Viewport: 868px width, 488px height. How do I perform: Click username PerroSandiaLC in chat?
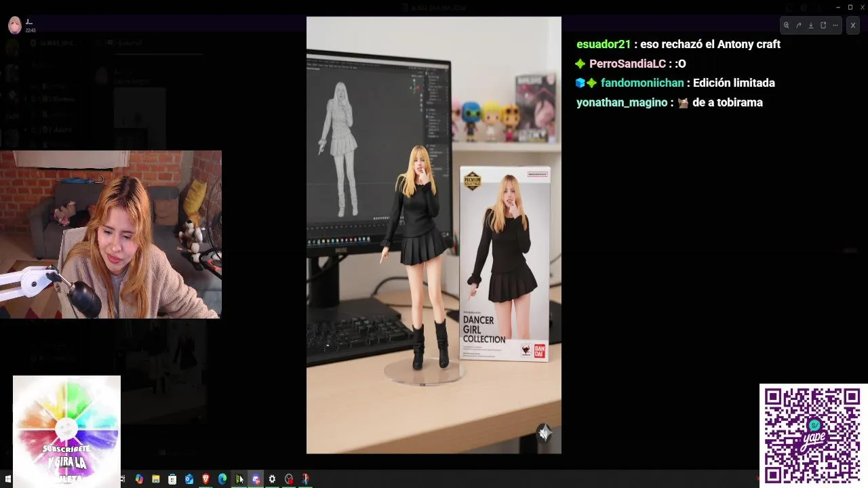click(627, 64)
